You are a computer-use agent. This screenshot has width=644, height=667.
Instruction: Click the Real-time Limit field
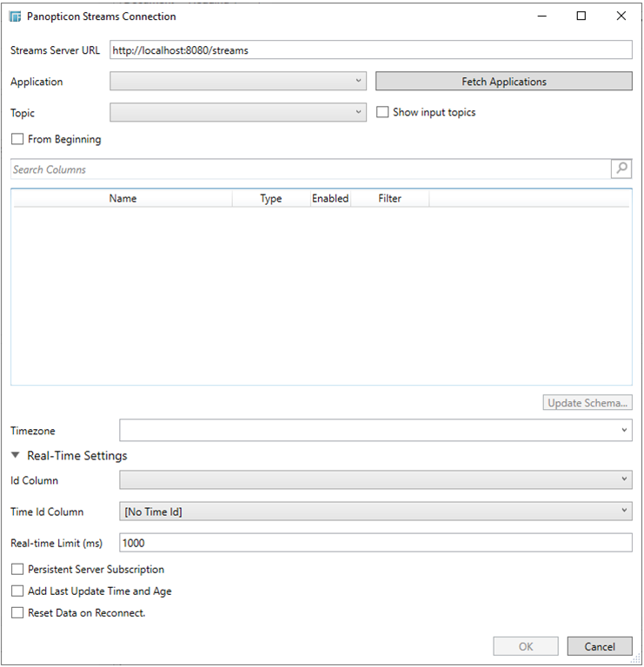(375, 542)
